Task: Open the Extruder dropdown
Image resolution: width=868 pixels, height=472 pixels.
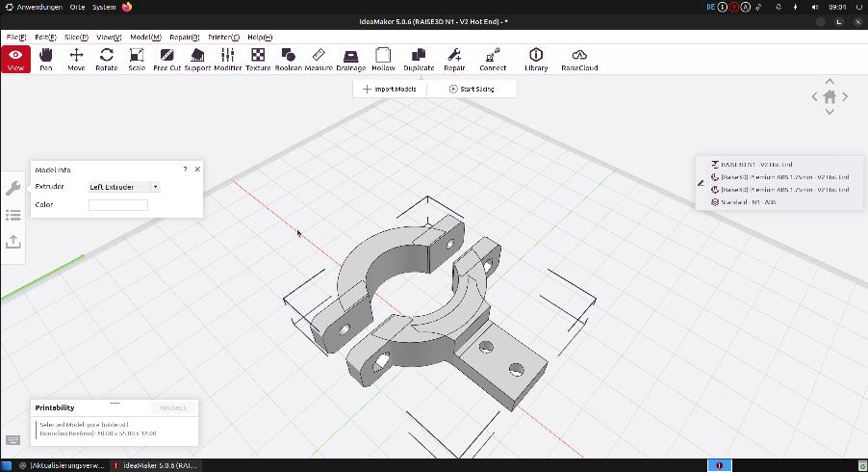Action: (124, 187)
